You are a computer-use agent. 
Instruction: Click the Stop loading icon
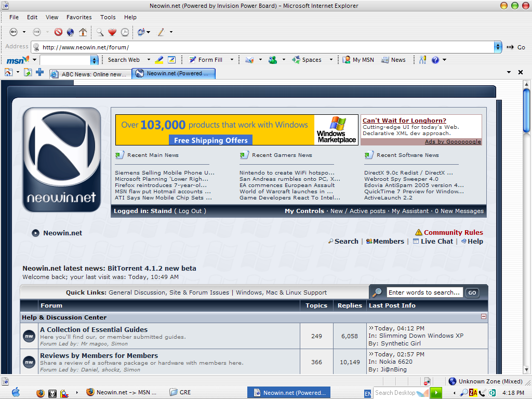[x=58, y=32]
